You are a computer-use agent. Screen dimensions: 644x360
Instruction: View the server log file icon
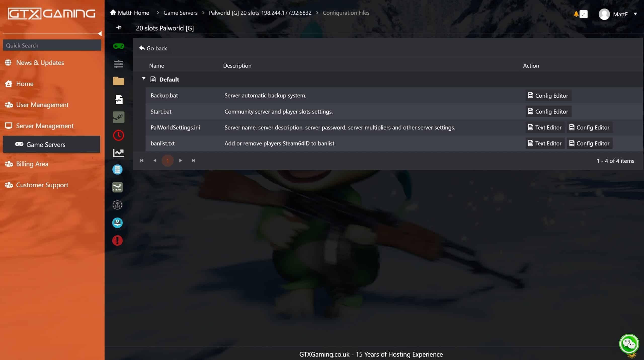tap(118, 99)
